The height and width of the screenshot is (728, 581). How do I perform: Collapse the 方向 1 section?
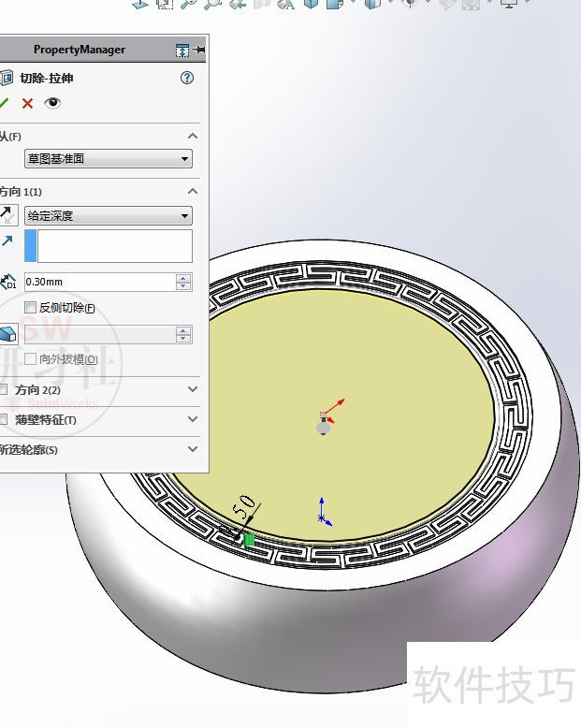click(x=193, y=192)
